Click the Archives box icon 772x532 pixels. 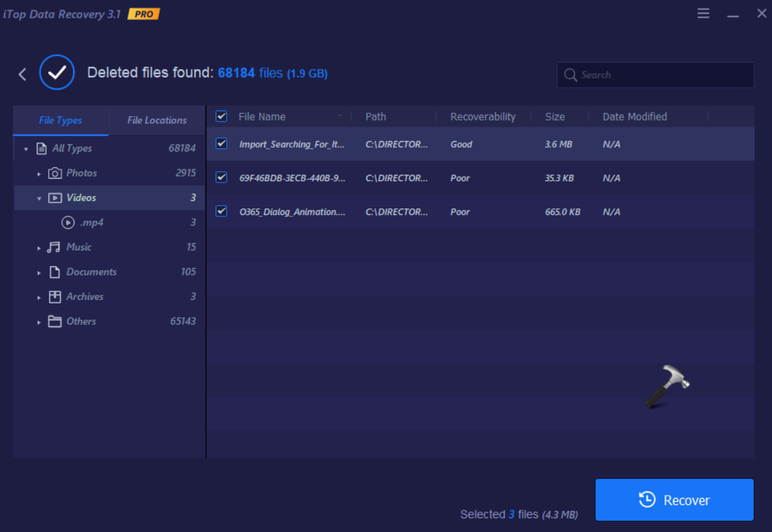click(x=55, y=297)
